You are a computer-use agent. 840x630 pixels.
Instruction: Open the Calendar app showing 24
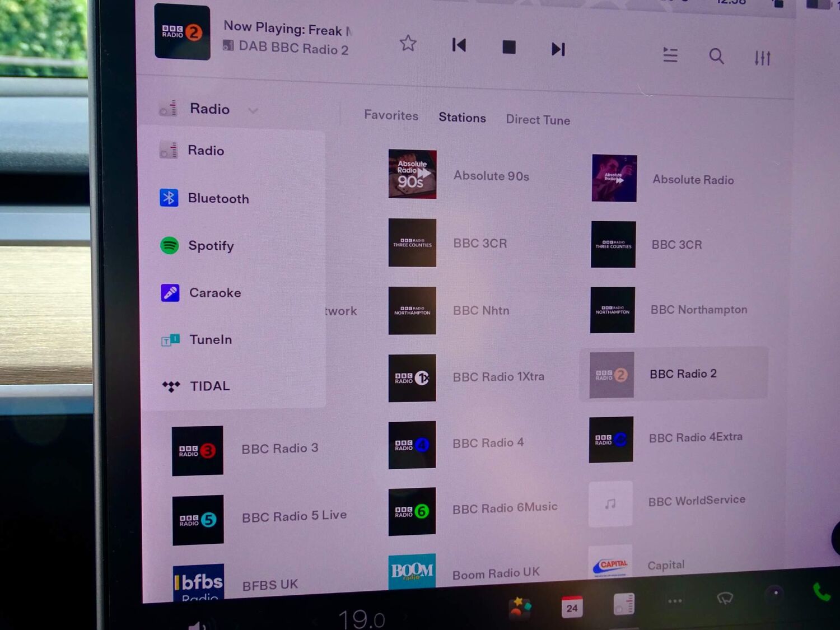(572, 607)
